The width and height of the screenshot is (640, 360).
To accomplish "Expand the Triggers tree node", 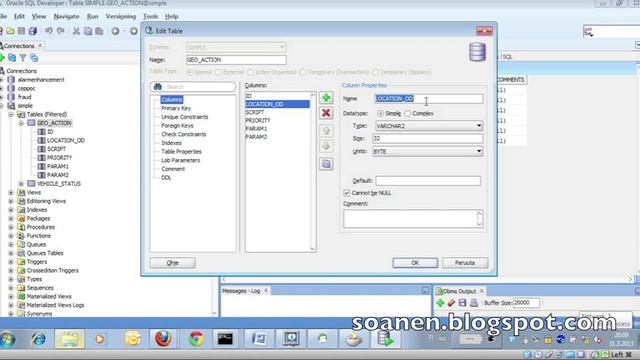I will [x=11, y=262].
